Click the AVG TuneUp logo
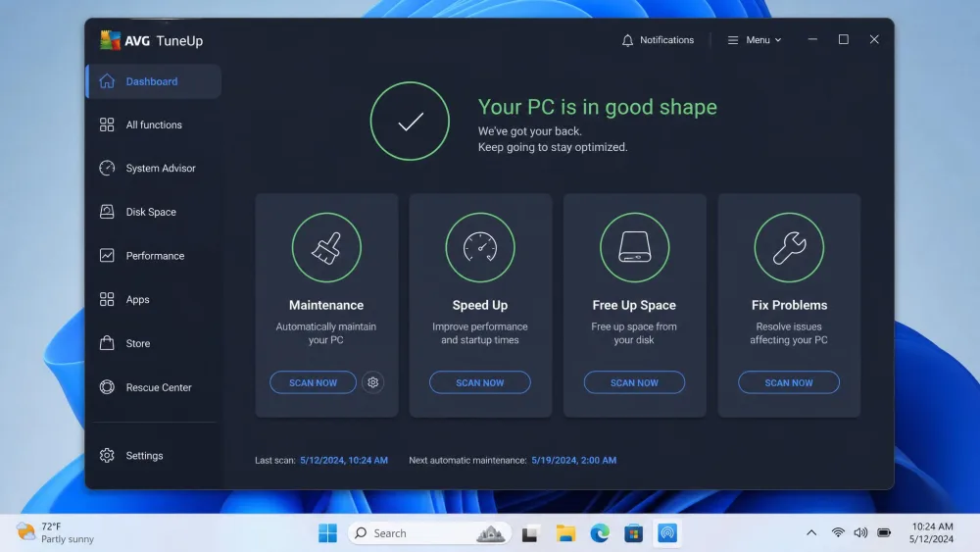This screenshot has height=552, width=980. tap(152, 40)
